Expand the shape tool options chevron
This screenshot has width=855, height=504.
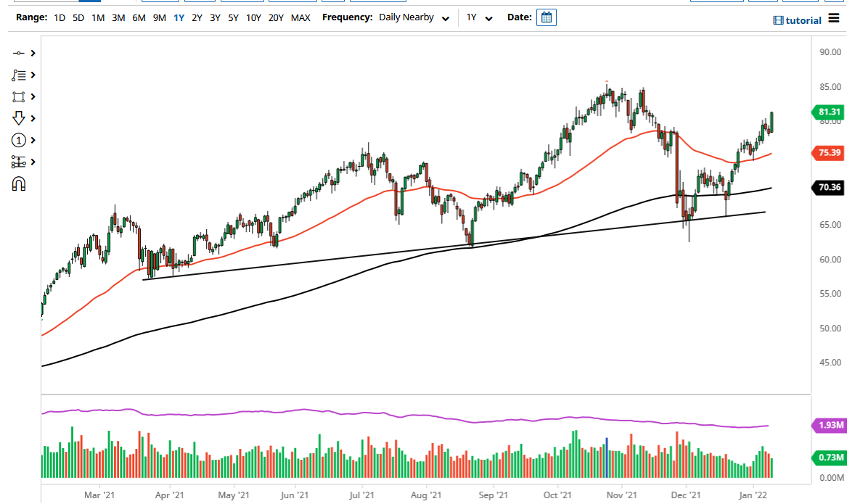tap(31, 96)
